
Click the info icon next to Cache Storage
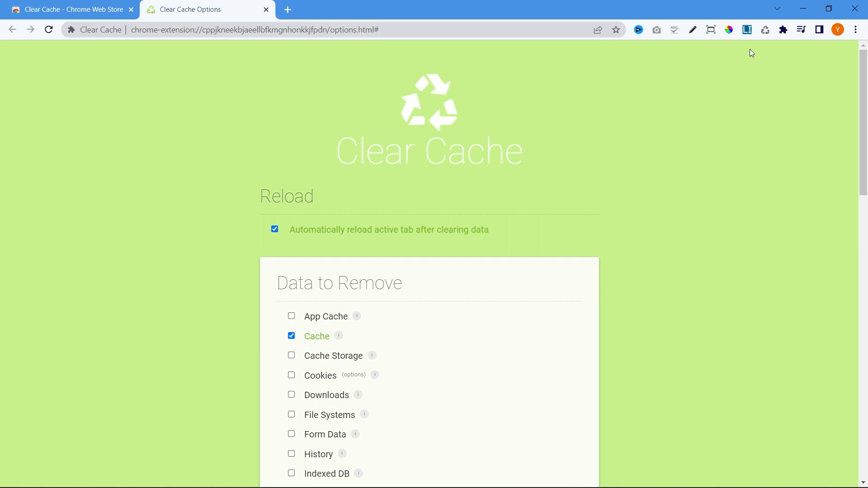click(372, 355)
